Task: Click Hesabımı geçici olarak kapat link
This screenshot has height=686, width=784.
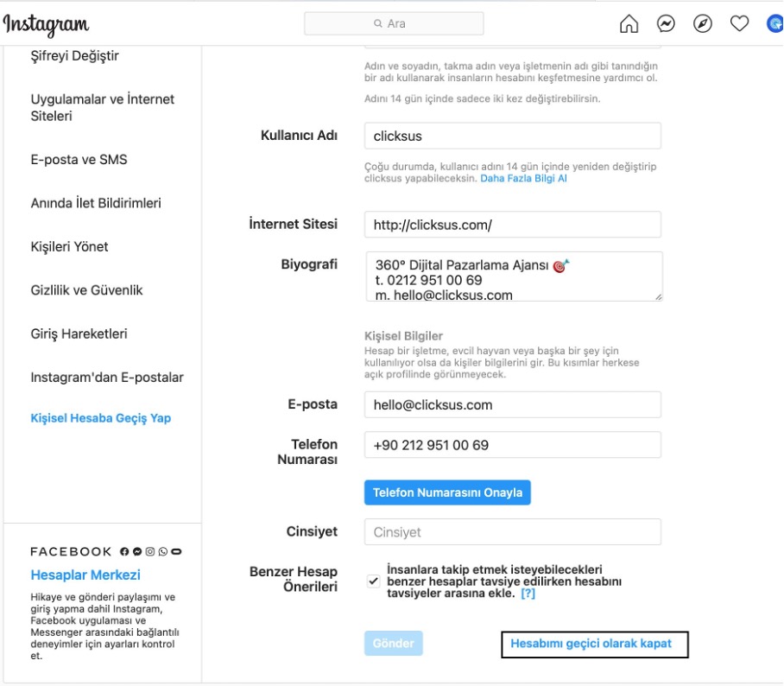Action: tap(591, 644)
